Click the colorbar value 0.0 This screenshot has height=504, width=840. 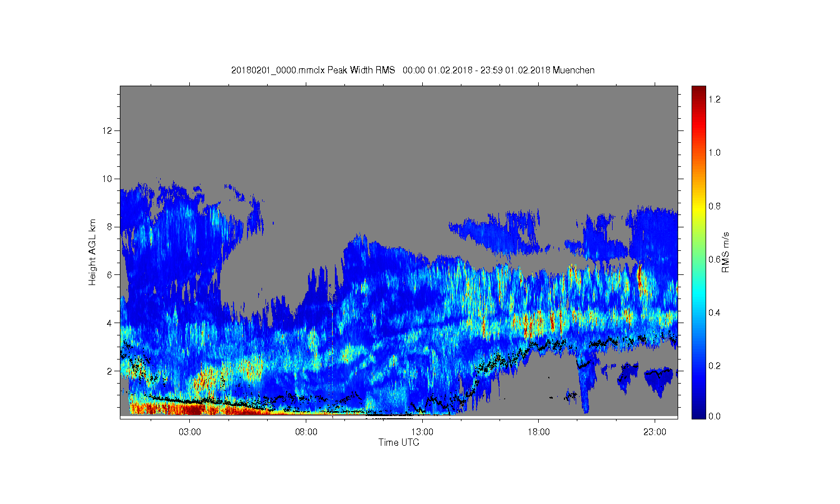tap(714, 416)
